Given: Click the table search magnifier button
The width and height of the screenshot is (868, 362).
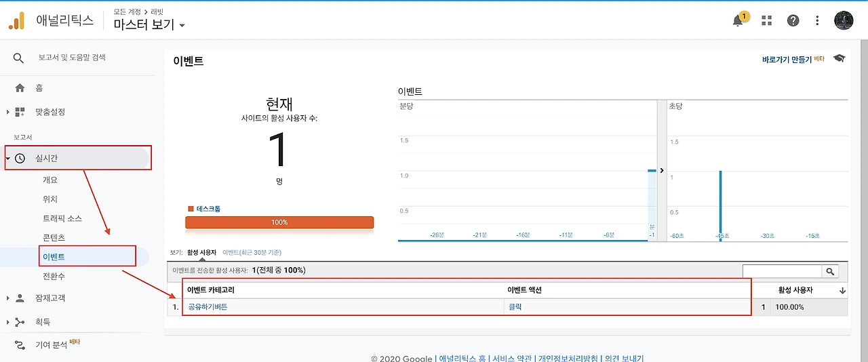Looking at the screenshot, I should [830, 271].
